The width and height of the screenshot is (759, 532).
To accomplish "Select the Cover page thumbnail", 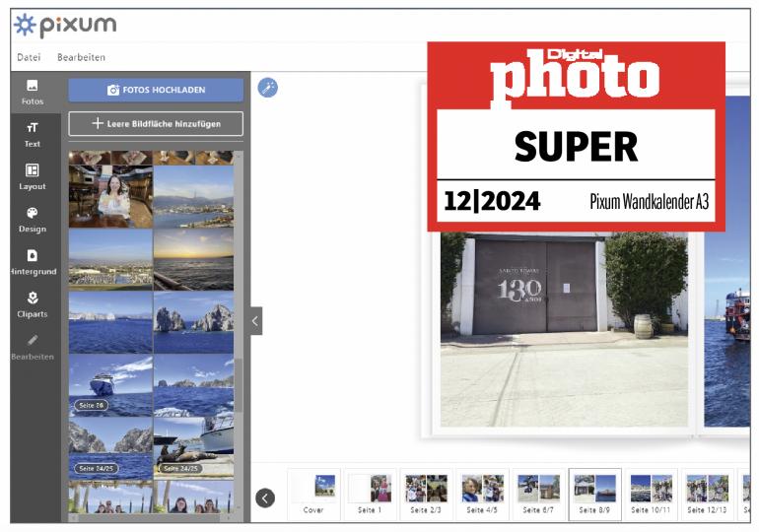I will click(313, 494).
